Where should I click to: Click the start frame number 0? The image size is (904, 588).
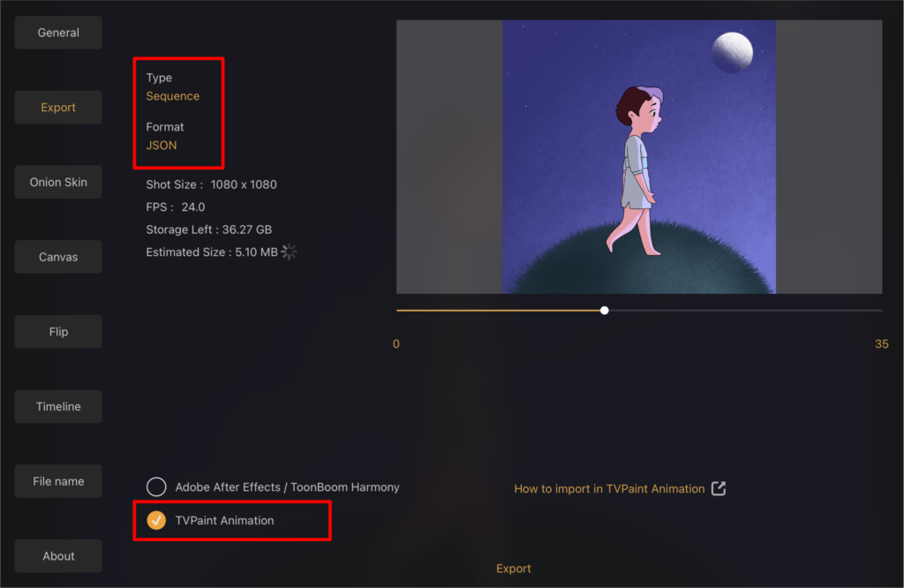[x=396, y=344]
